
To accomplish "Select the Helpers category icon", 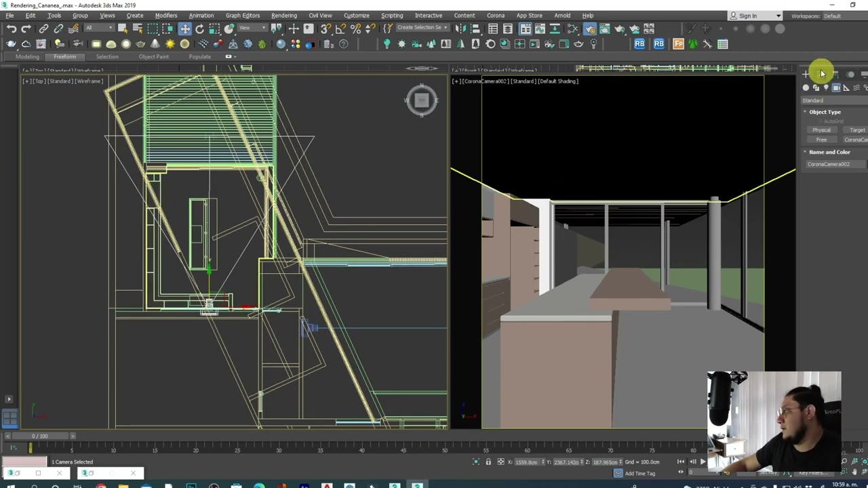I will (x=846, y=88).
